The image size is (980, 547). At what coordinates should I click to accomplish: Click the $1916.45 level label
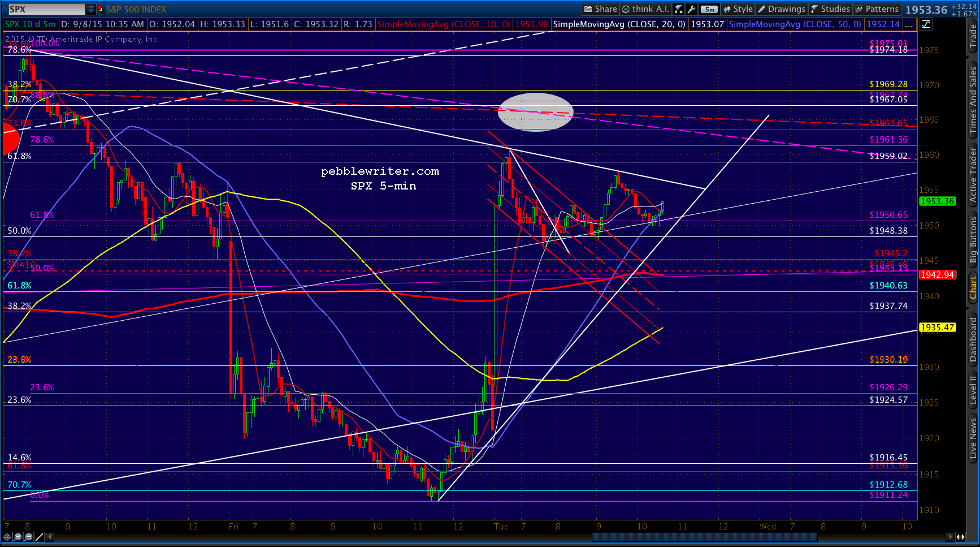pyautogui.click(x=888, y=458)
